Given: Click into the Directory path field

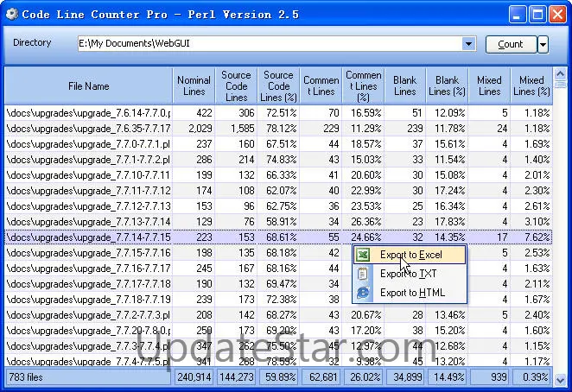Looking at the screenshot, I should [x=270, y=44].
